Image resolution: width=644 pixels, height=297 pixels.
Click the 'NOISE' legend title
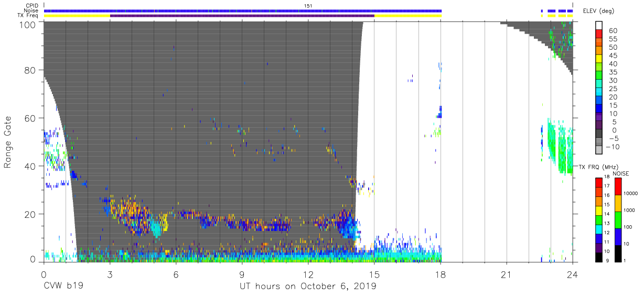click(621, 173)
